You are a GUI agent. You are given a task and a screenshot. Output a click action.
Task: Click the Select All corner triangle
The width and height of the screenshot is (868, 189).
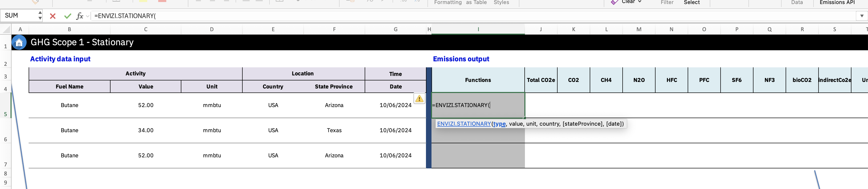[x=6, y=30]
